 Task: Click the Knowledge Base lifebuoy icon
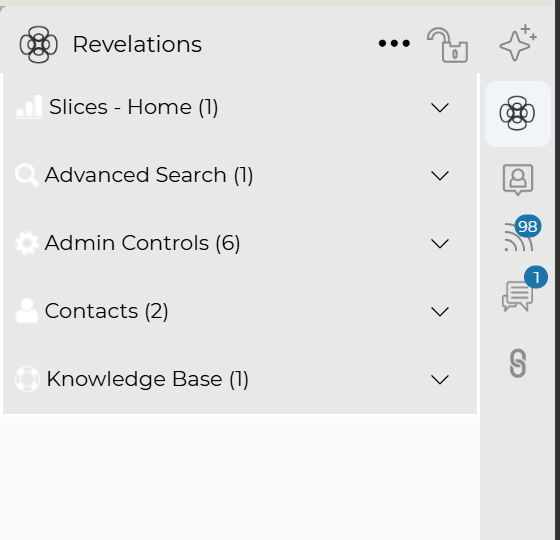click(x=27, y=379)
